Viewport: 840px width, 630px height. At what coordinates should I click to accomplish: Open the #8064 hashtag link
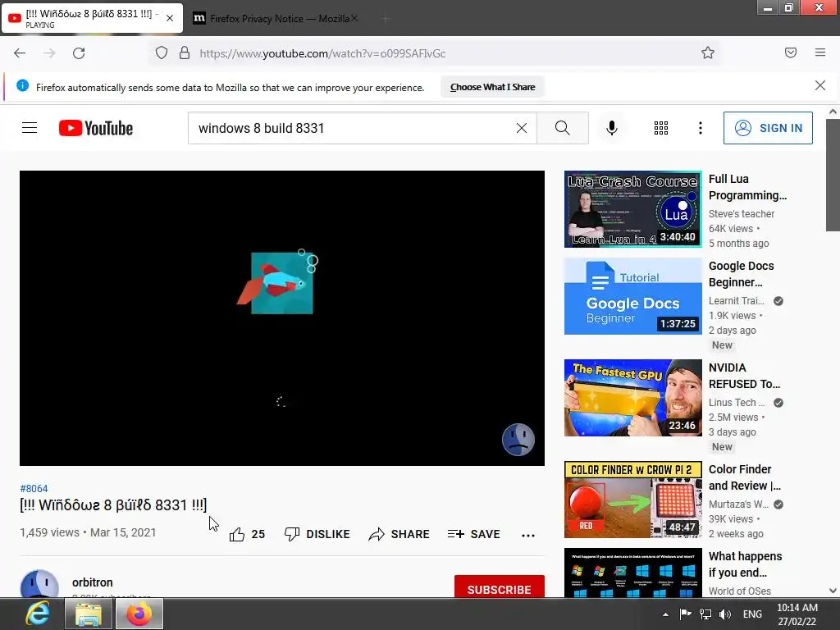point(34,489)
